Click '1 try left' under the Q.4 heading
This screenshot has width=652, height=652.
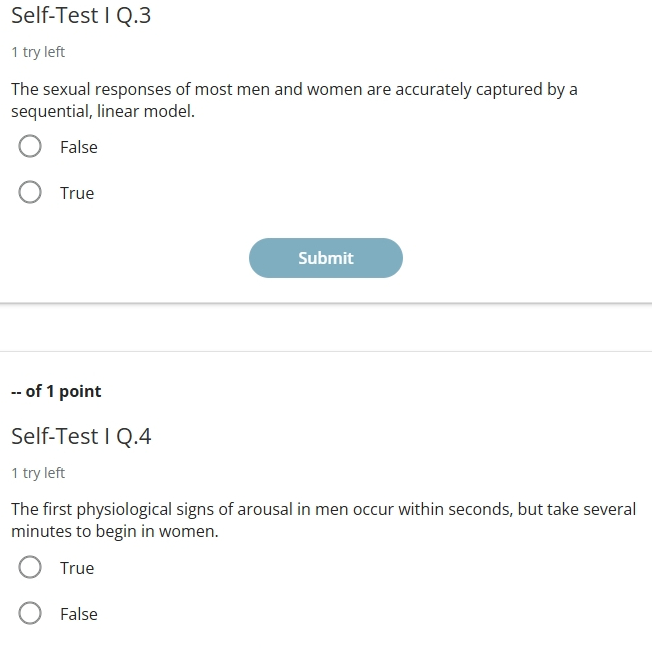[38, 473]
